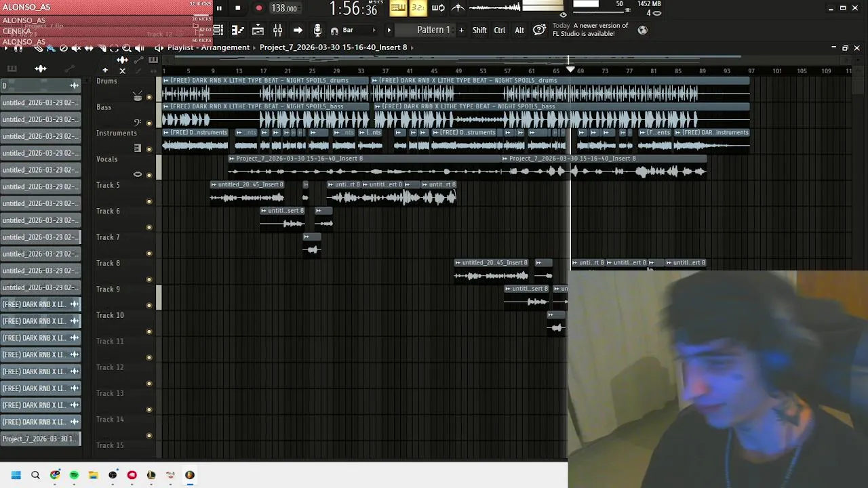Open Windows Start menu
The image size is (868, 488).
point(16,475)
